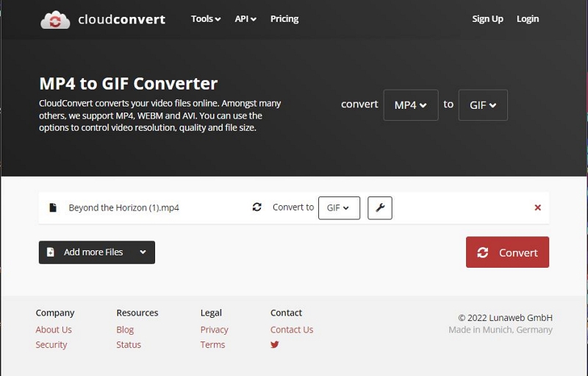The image size is (588, 376).
Task: Click the file icon beside Beyond the Horizon (1).mp4
Action: click(53, 207)
